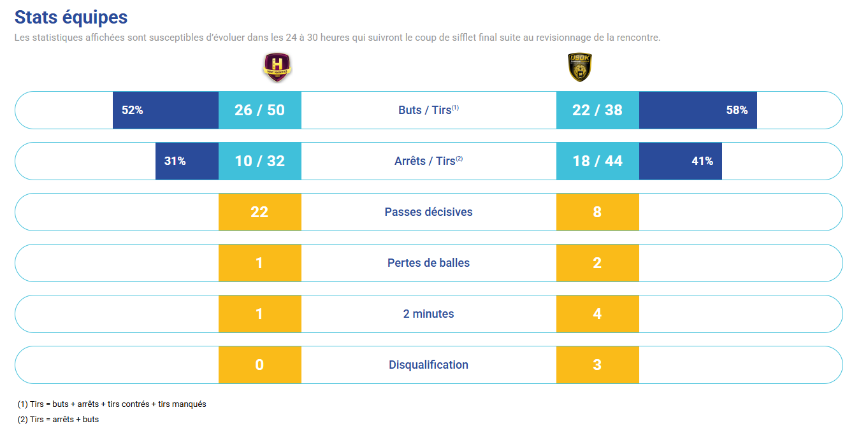Click USDK's 41% save percentage bar
The image size is (868, 433).
[x=680, y=161]
